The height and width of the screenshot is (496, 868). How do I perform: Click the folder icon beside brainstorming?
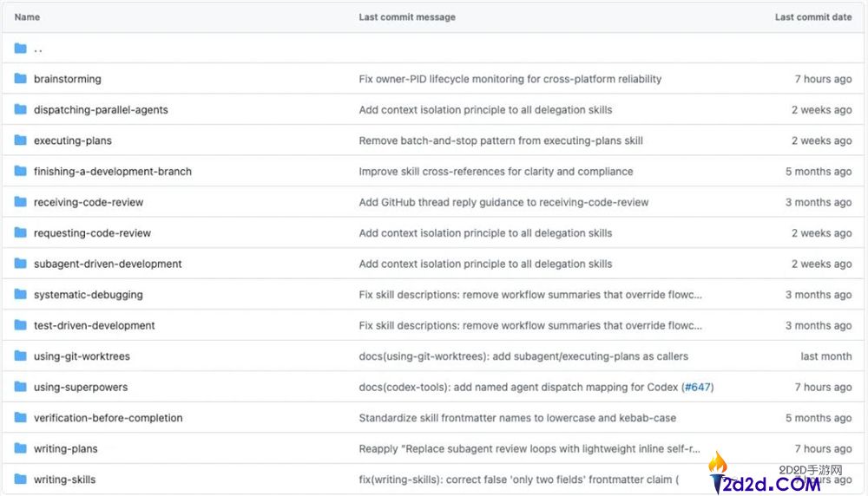click(x=21, y=79)
